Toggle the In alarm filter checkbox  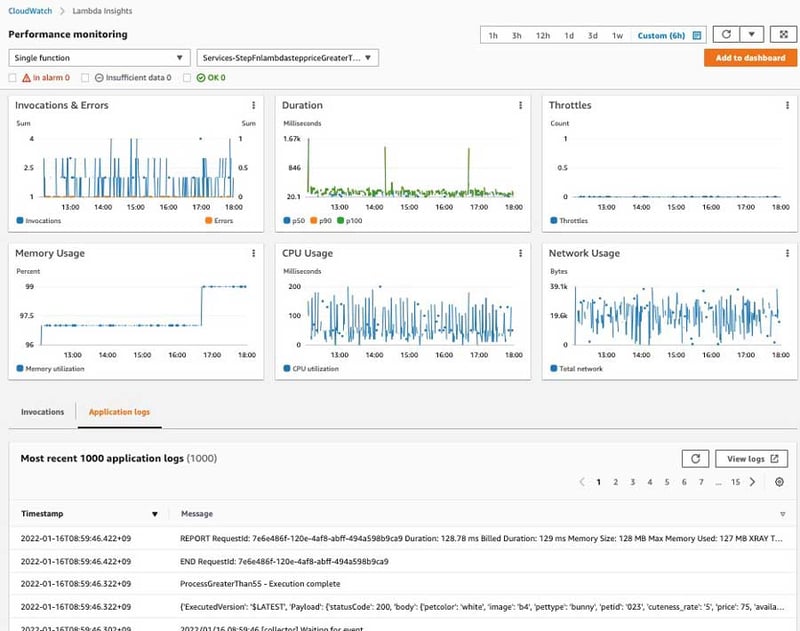coord(12,78)
